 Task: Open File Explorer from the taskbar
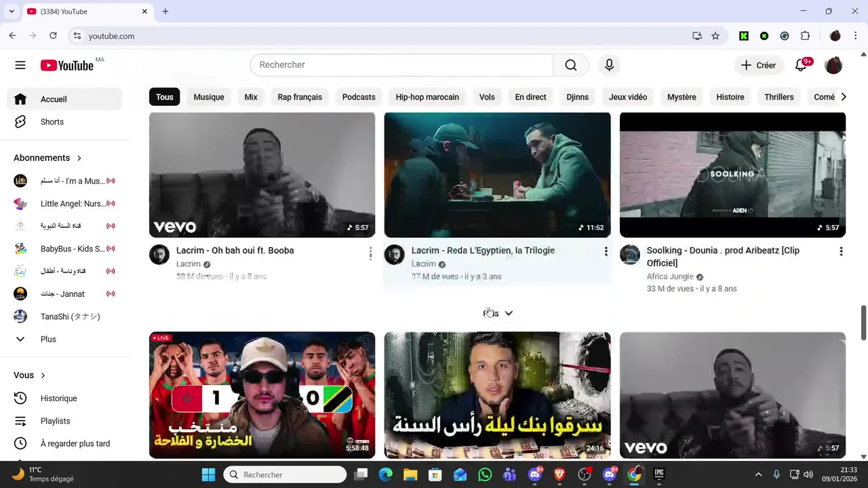pos(410,474)
